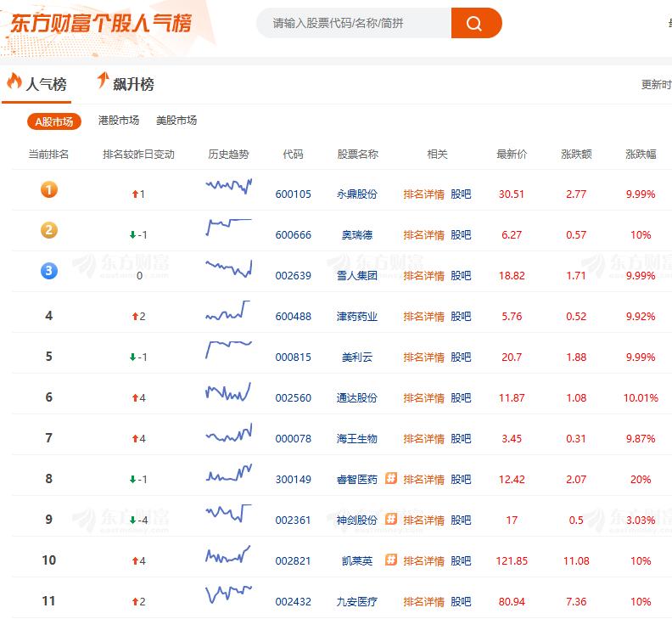The image size is (672, 619).
Task: Open the 神剑股份 orange tag icon
Action: point(391,519)
